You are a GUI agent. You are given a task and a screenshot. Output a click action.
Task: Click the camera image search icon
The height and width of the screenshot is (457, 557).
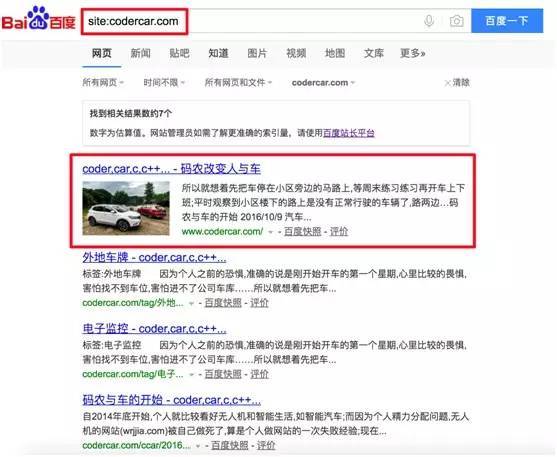click(456, 21)
